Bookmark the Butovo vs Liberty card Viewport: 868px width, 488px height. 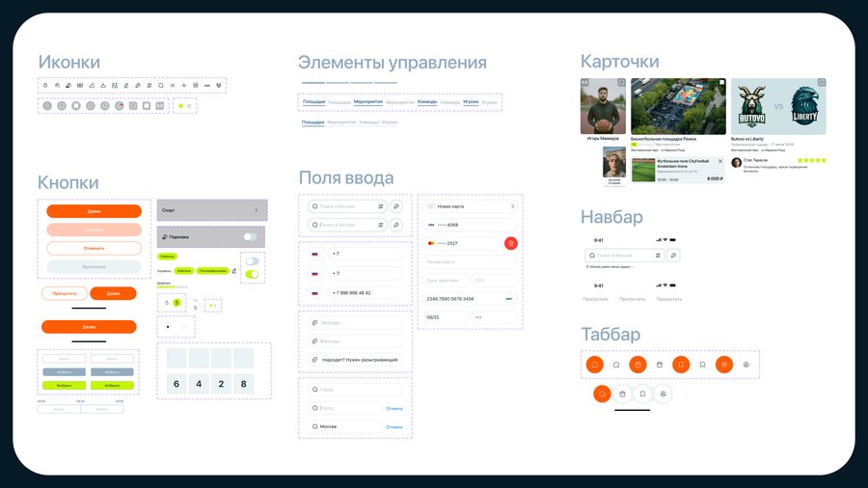click(822, 82)
